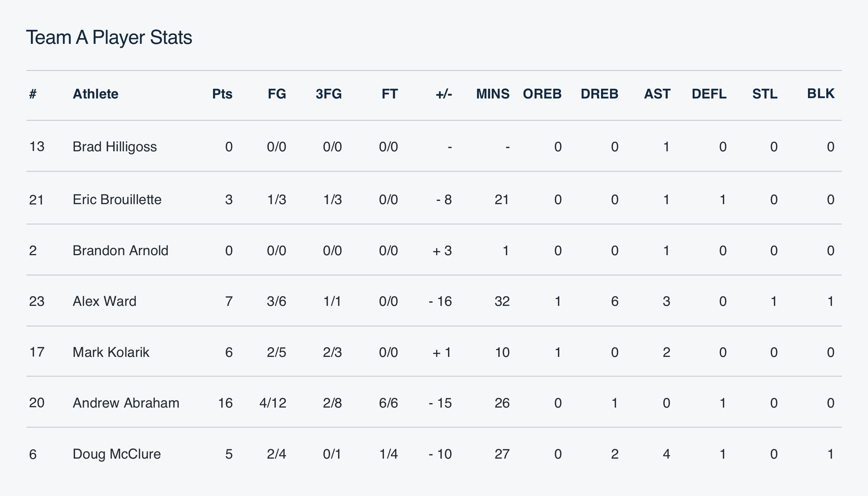The image size is (868, 496).
Task: Select the 3FG column header
Action: [328, 94]
